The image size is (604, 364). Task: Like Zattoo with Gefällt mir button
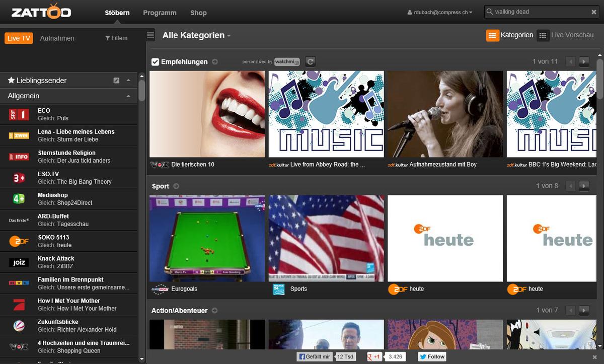tap(315, 357)
